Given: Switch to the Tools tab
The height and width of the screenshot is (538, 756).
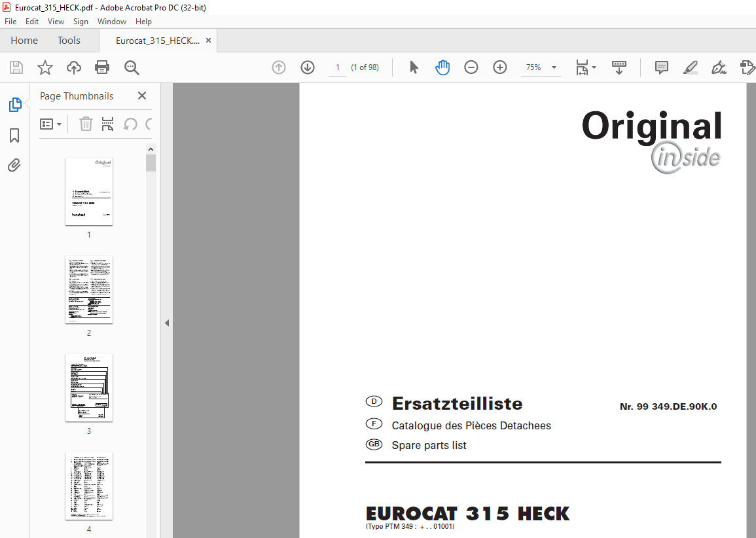Looking at the screenshot, I should tap(69, 41).
